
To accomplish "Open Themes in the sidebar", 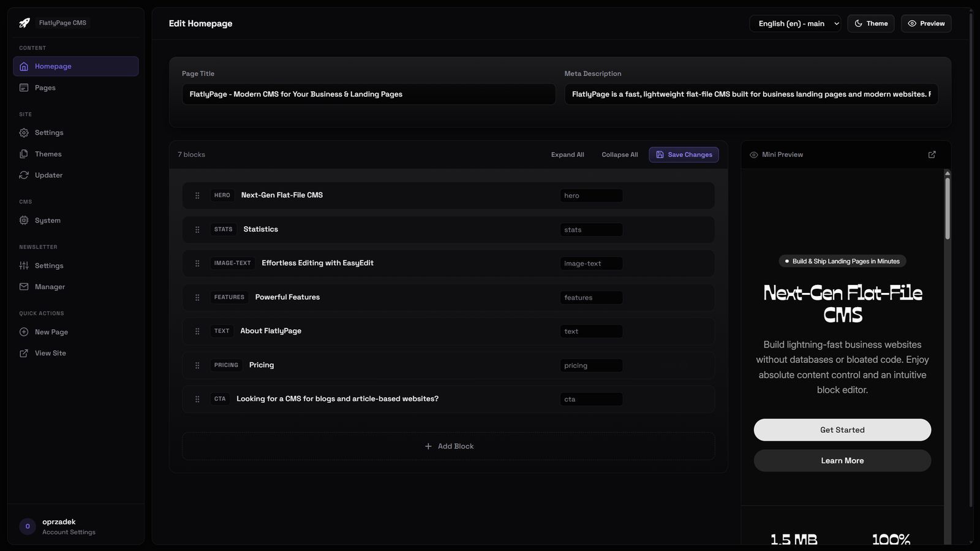I will click(x=76, y=154).
